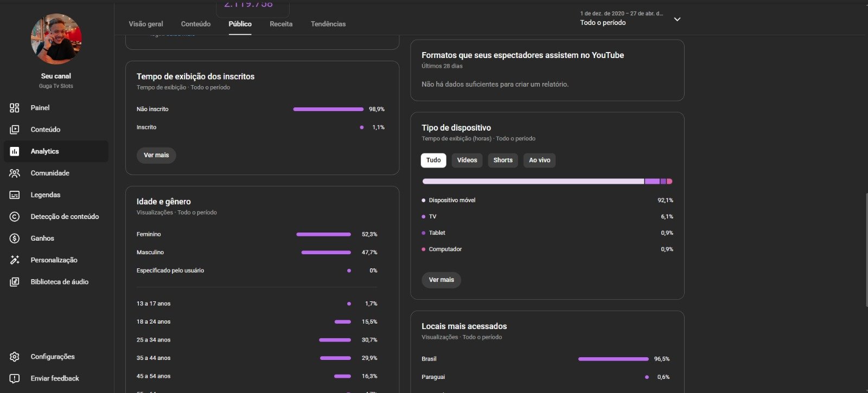The image size is (868, 393).
Task: Expand the date range dropdown arrow
Action: click(x=677, y=19)
